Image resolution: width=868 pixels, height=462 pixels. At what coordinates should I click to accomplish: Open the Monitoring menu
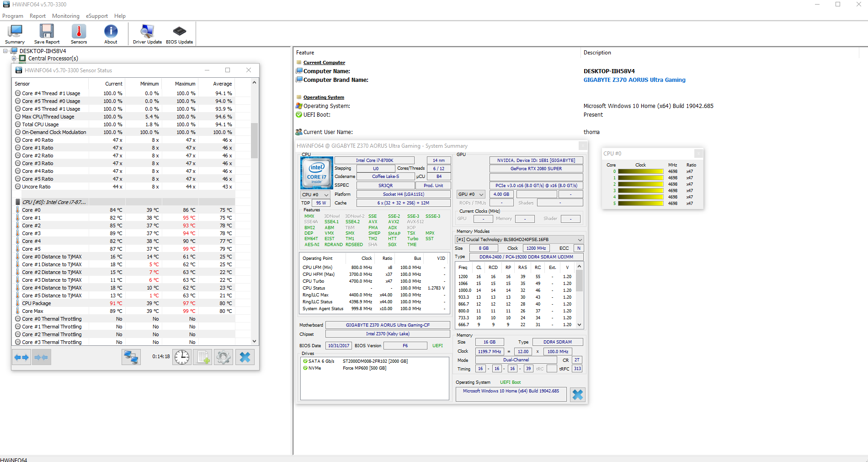66,16
